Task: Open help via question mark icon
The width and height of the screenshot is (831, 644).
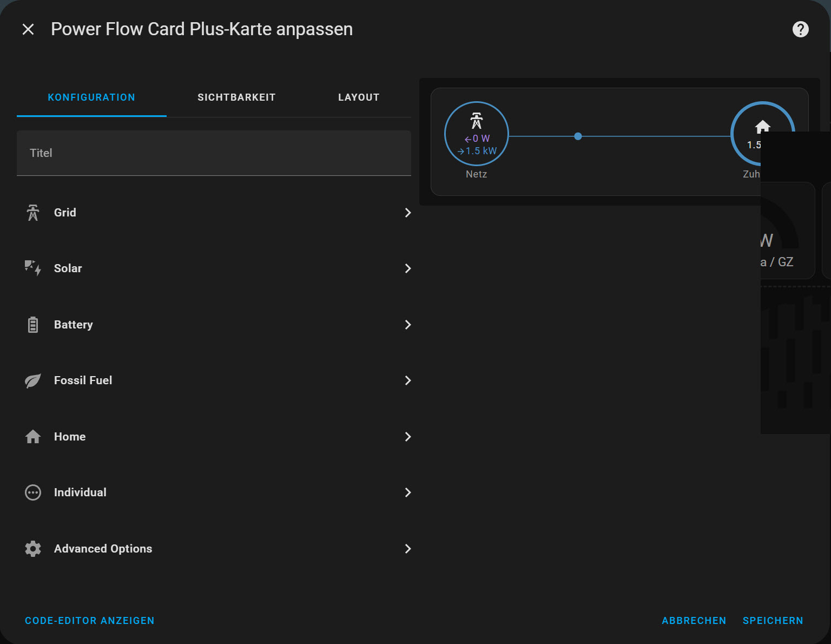Action: [800, 29]
